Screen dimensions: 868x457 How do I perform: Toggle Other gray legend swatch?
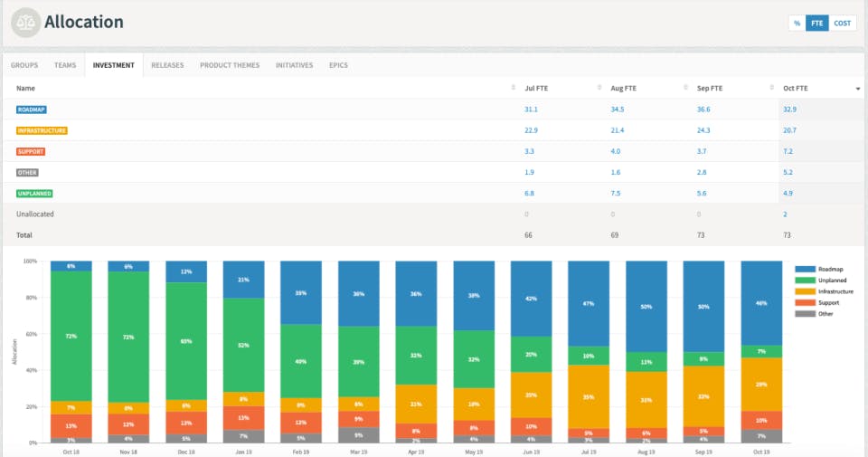coord(805,313)
